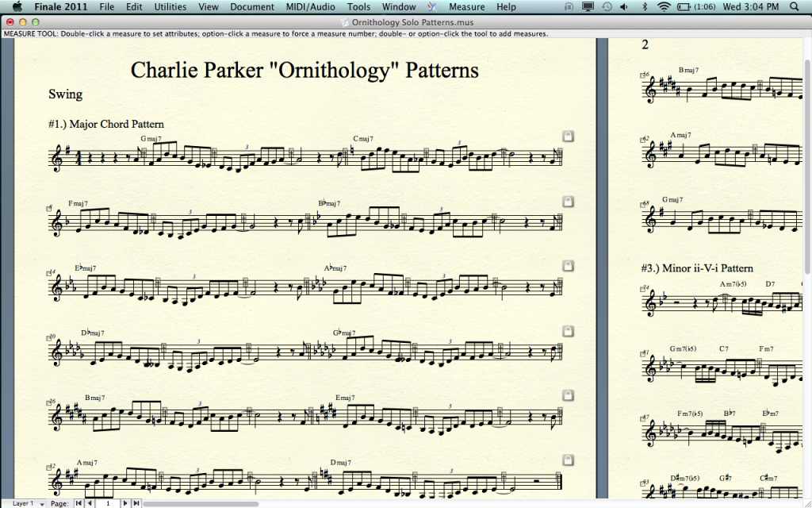Click the menu bar clock 'Wed 3:04 PM'
This screenshot has height=508, width=812.
(x=751, y=6)
